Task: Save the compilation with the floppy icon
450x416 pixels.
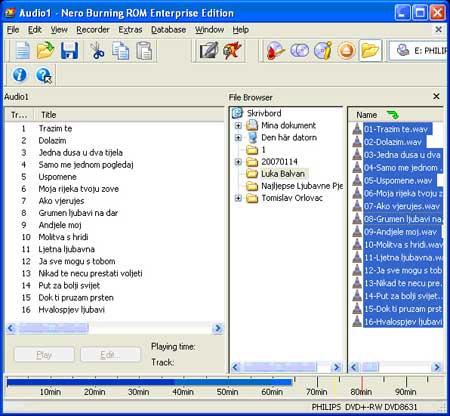Action: pos(69,51)
